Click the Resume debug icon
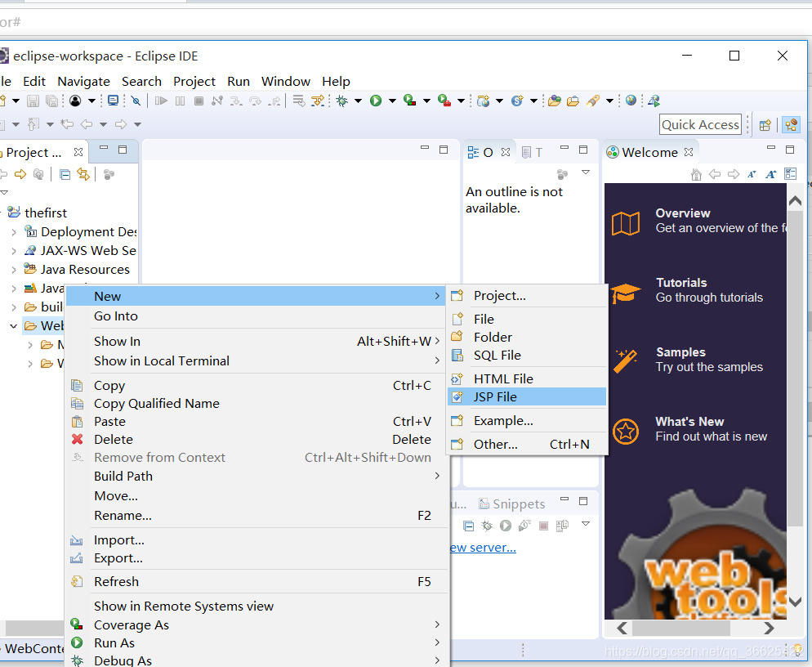 click(x=161, y=101)
